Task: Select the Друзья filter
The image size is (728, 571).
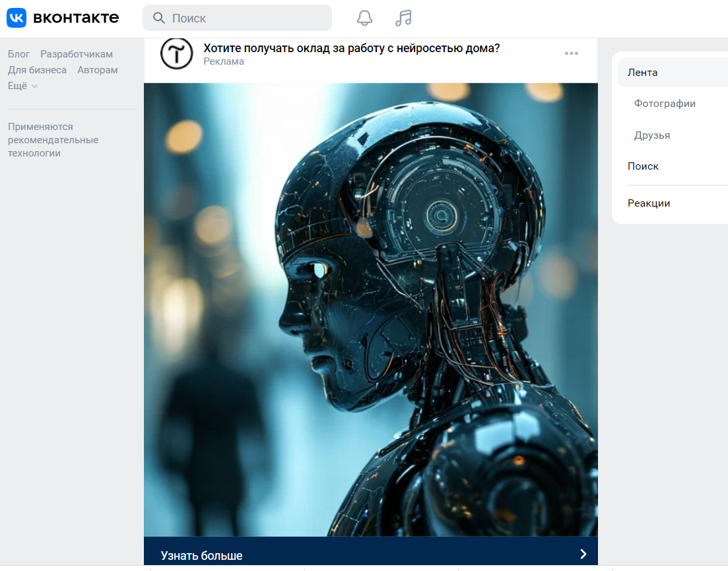Action: point(652,135)
